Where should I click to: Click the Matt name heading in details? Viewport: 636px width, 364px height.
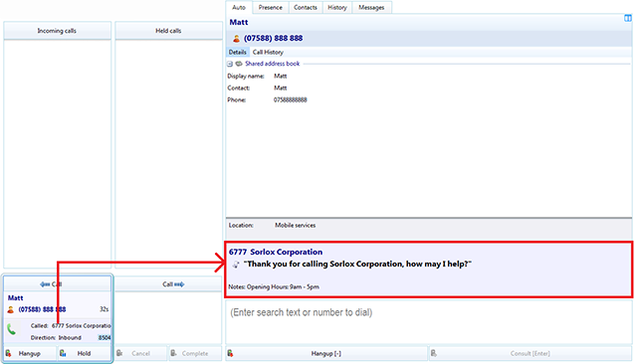(x=239, y=22)
